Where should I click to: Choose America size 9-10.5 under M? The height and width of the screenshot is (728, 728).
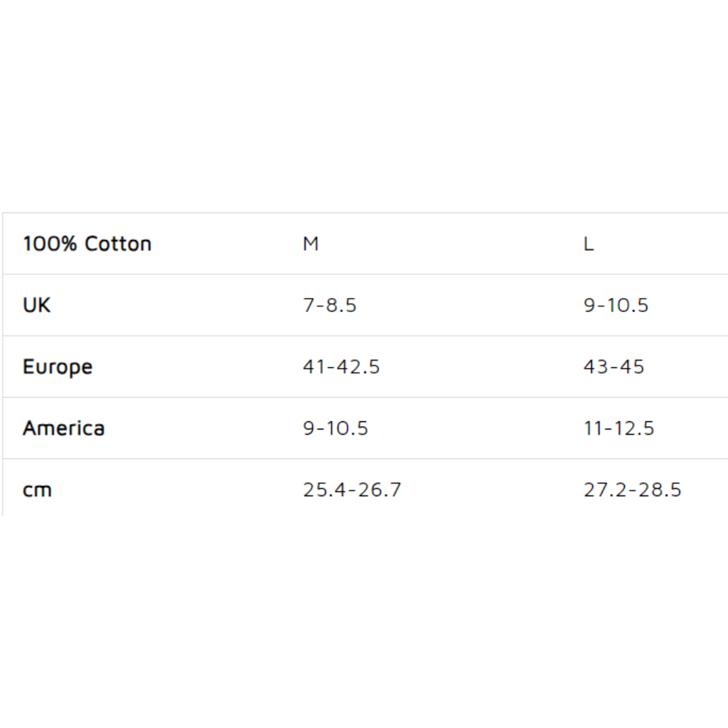tap(335, 429)
